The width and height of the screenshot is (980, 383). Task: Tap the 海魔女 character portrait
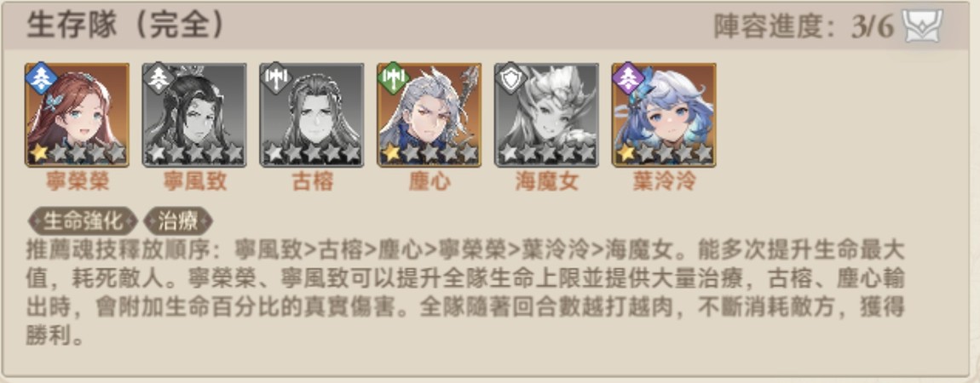547,115
